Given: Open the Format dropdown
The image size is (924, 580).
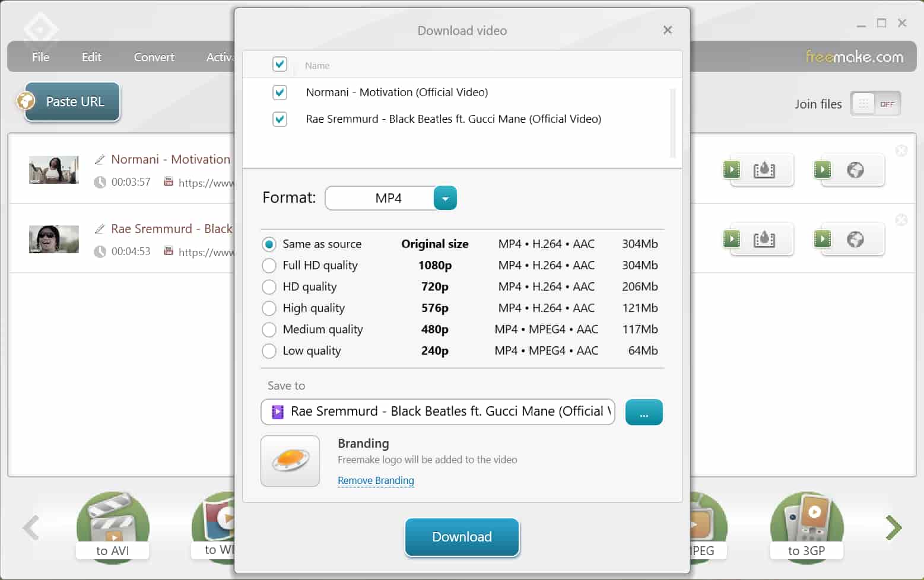Looking at the screenshot, I should coord(444,198).
